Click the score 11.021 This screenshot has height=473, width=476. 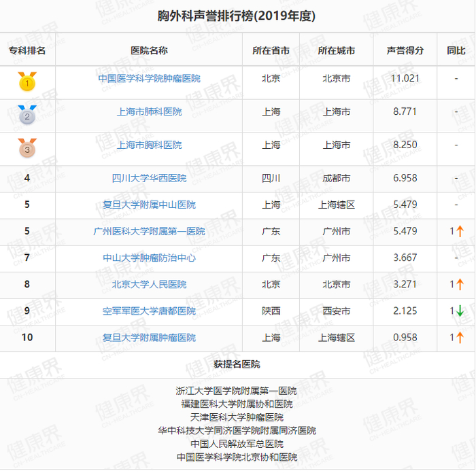pyautogui.click(x=405, y=79)
